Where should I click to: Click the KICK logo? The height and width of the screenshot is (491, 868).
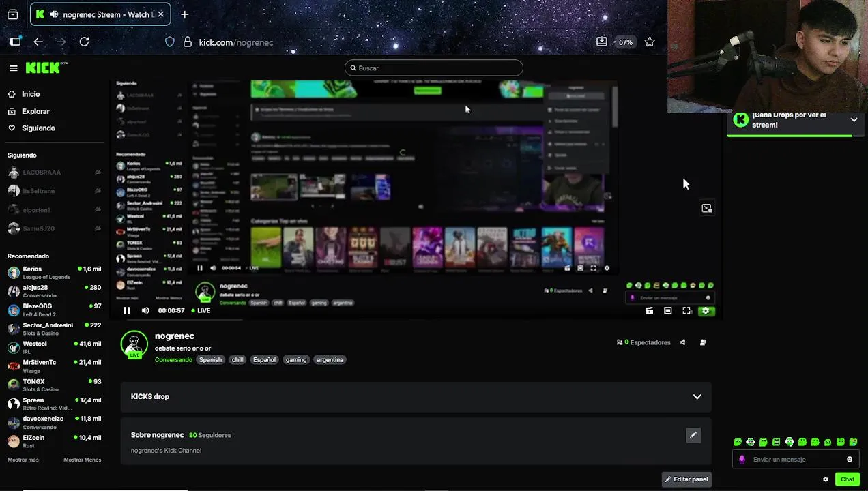[46, 68]
